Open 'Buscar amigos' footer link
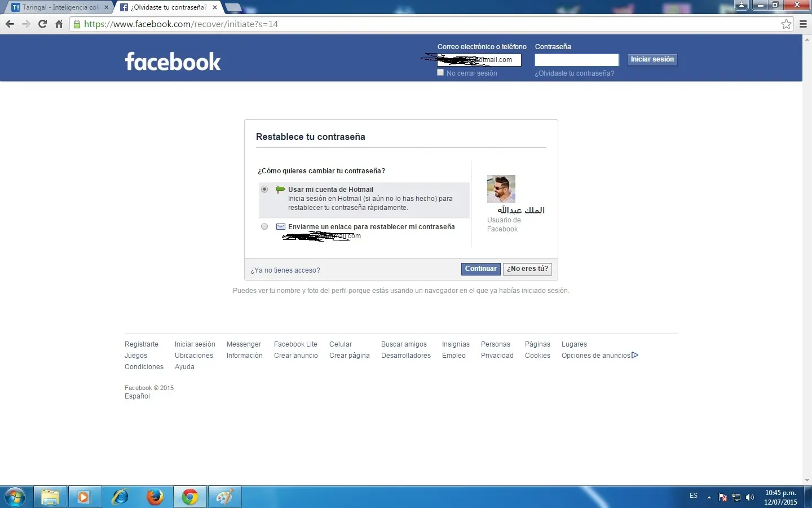812x508 pixels. click(404, 344)
